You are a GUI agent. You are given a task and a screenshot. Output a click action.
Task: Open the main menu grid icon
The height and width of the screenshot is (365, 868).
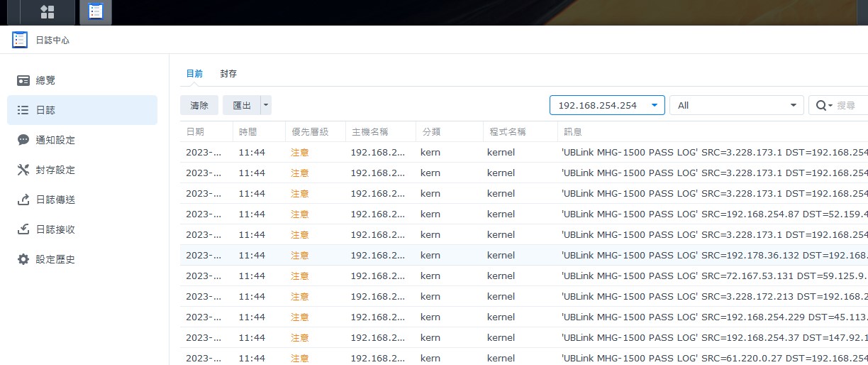[x=48, y=12]
